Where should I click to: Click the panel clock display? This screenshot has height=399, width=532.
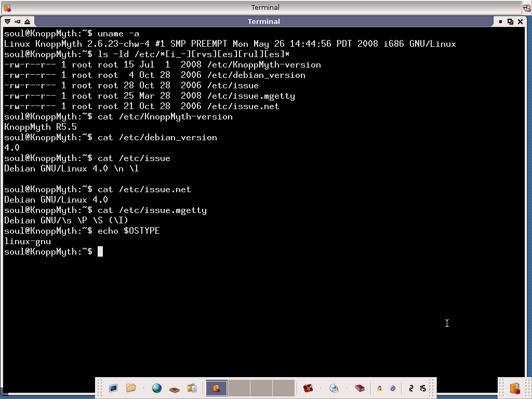coord(417,388)
